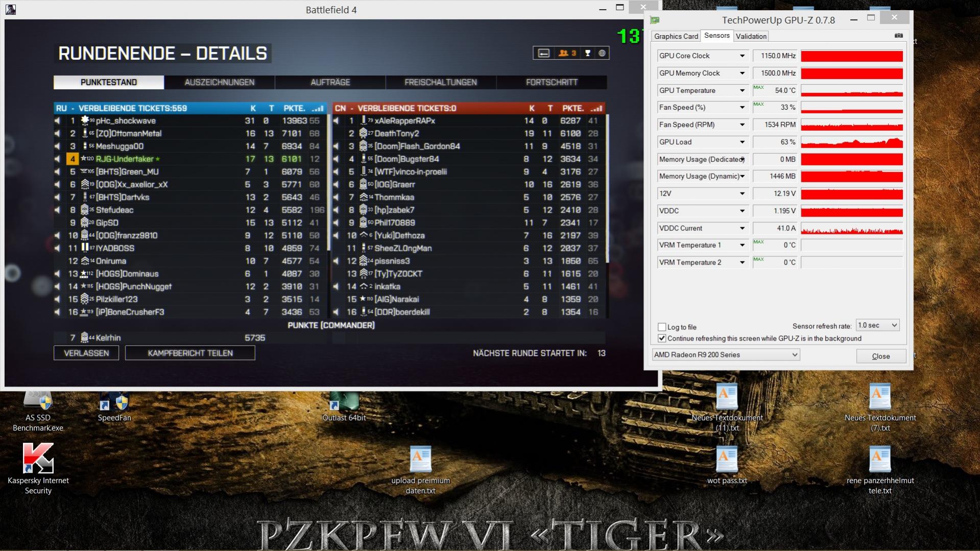Viewport: 980px width, 551px height.
Task: Mute the speaker icon next to [ZO]OttomanMetal
Action: (58, 134)
